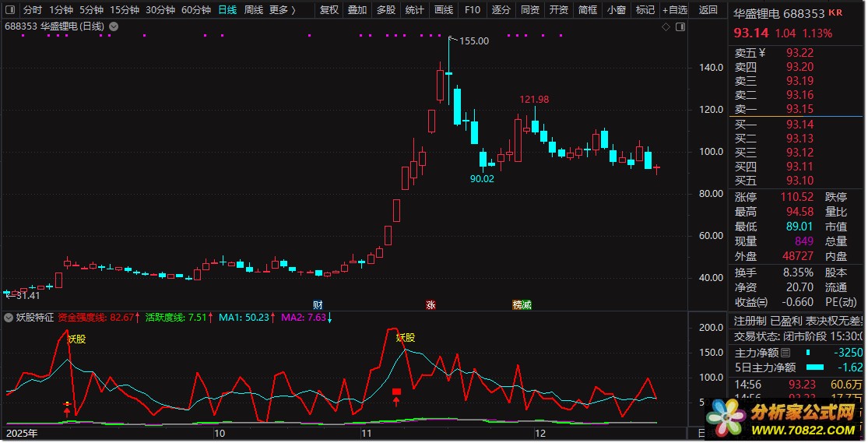Click the diamond icon above the chart
Screen dimensions: 868x443
tap(666, 26)
